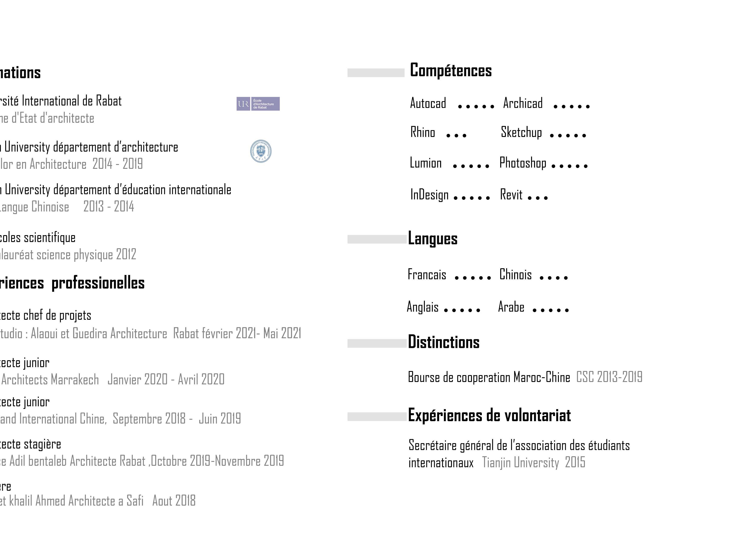
Task: Click the Langues section heading
Action: tap(432, 239)
